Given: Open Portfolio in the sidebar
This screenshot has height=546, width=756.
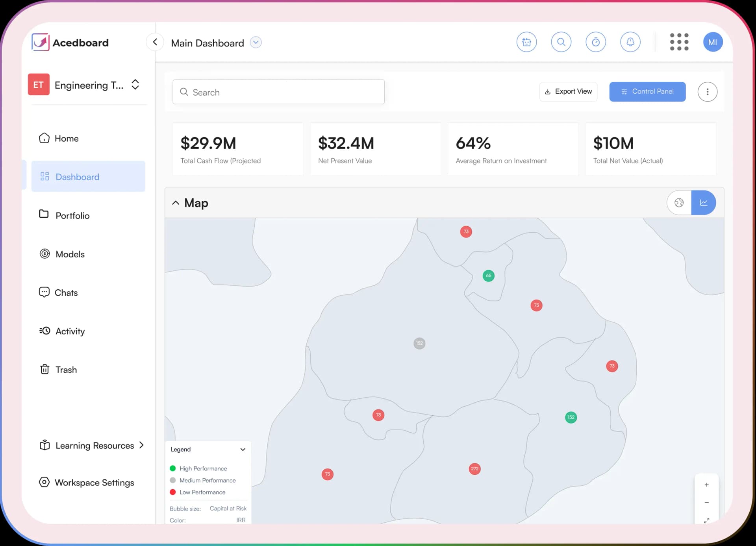Looking at the screenshot, I should click(x=88, y=215).
